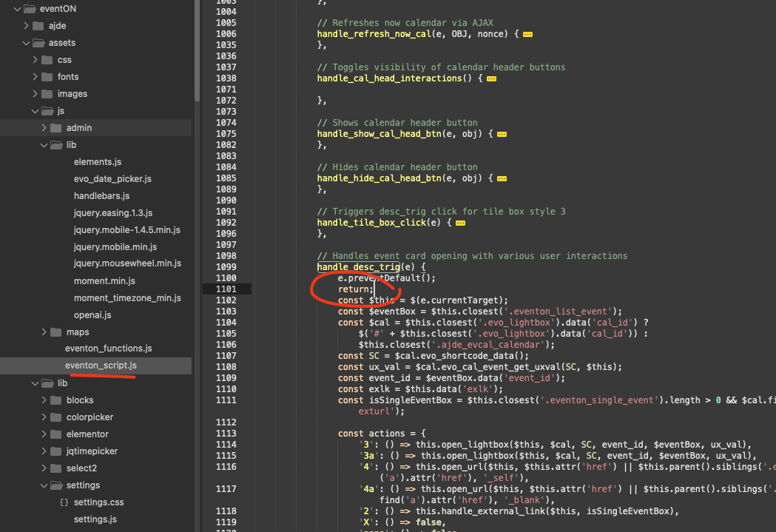Click the maps folder icon
776x532 pixels.
[56, 332]
